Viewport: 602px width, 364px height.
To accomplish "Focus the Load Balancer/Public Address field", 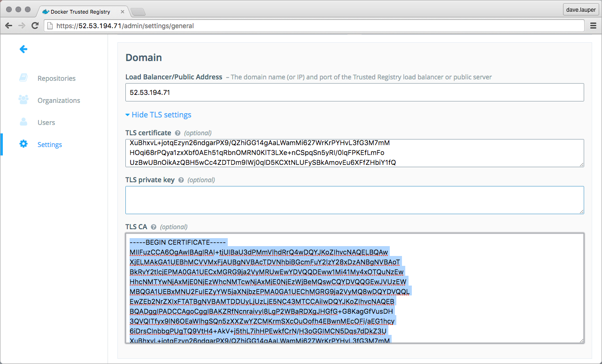I will tap(354, 93).
